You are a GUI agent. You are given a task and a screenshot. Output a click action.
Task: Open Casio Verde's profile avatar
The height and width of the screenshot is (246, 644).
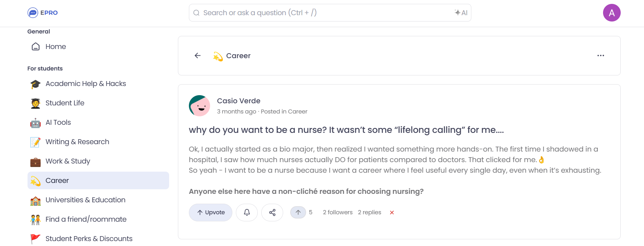199,105
